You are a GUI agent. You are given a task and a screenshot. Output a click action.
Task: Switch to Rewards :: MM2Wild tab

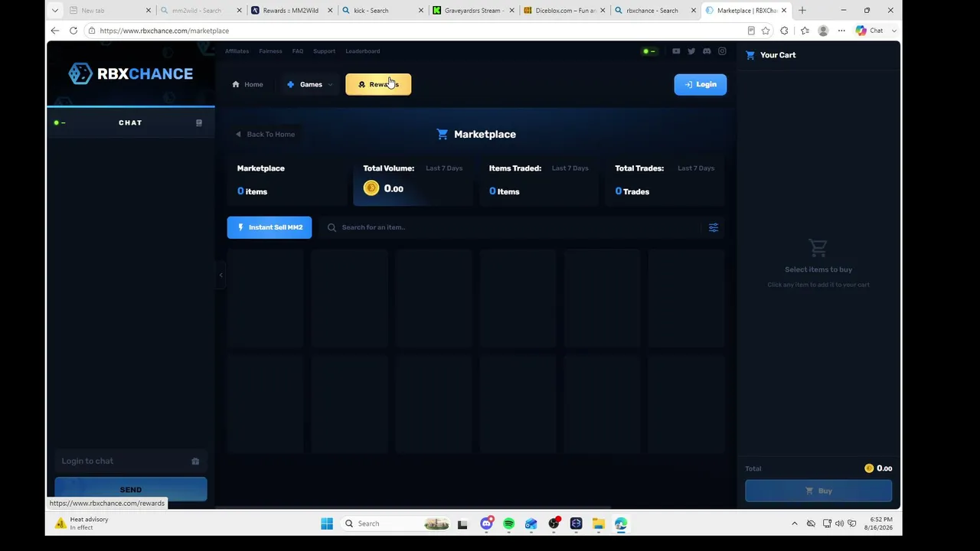[292, 11]
